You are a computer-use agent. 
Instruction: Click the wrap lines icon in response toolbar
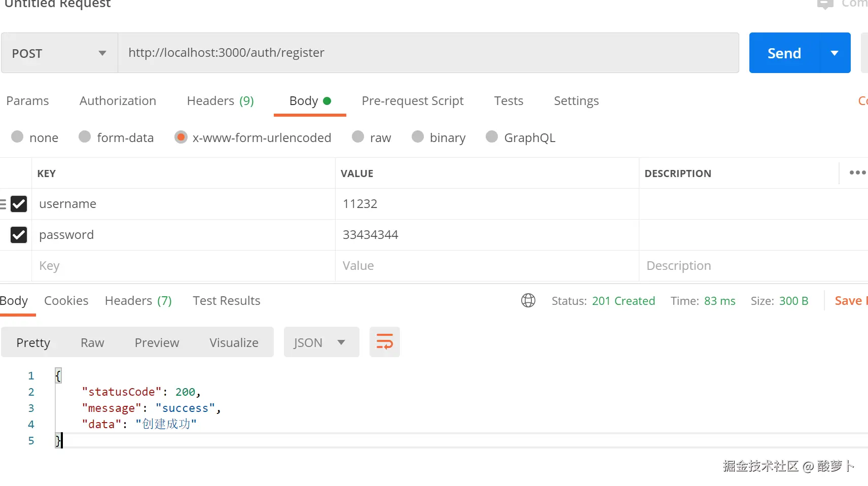pos(384,342)
